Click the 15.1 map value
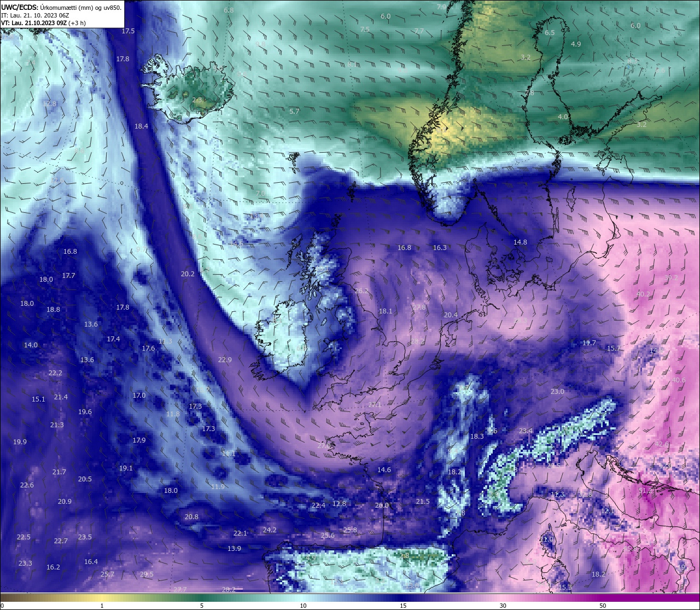Screen dimensions: 700x610 pos(38,399)
